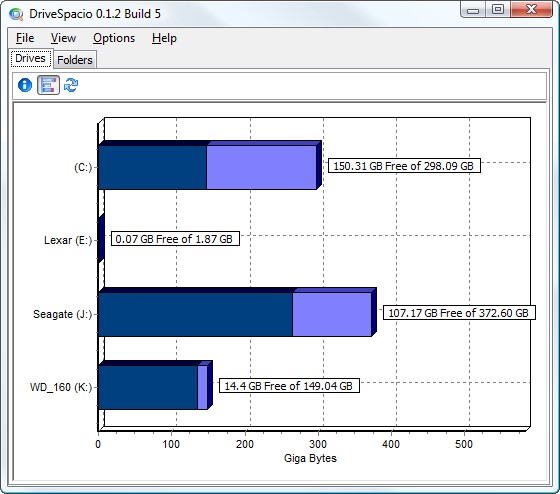
Task: Click the WD_160 (K:) used space bar
Action: pos(148,388)
